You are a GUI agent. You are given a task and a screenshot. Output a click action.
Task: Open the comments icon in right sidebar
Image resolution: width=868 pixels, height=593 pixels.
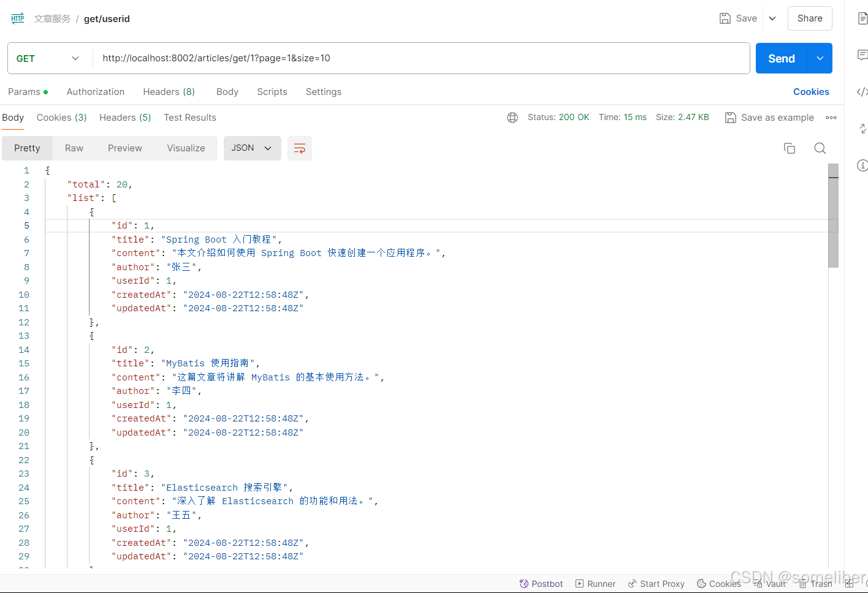point(862,55)
